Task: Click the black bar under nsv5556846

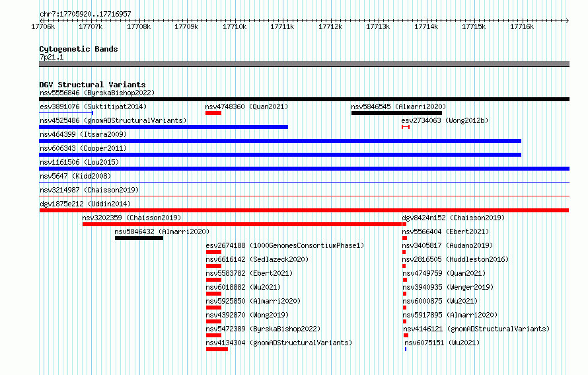Action: pyautogui.click(x=304, y=99)
